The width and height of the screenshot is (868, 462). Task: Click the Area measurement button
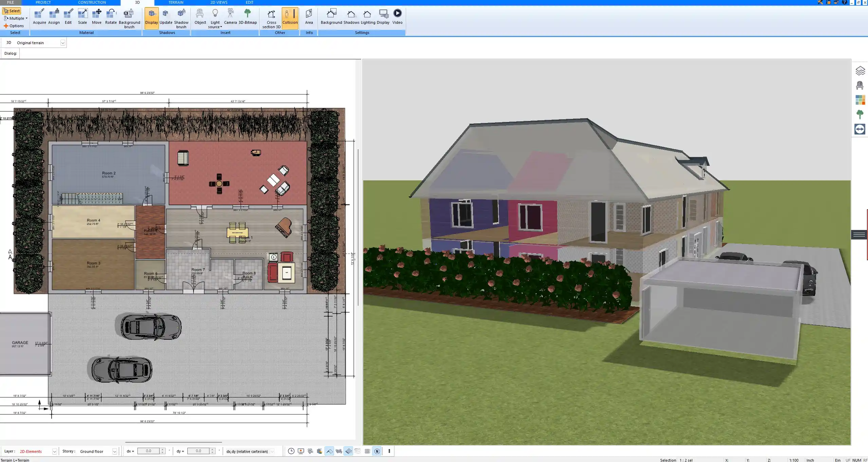pyautogui.click(x=309, y=16)
